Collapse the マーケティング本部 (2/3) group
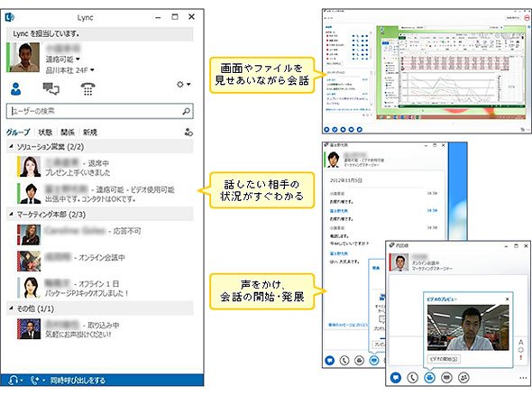Viewport: 532px width, 395px height. 11,214
